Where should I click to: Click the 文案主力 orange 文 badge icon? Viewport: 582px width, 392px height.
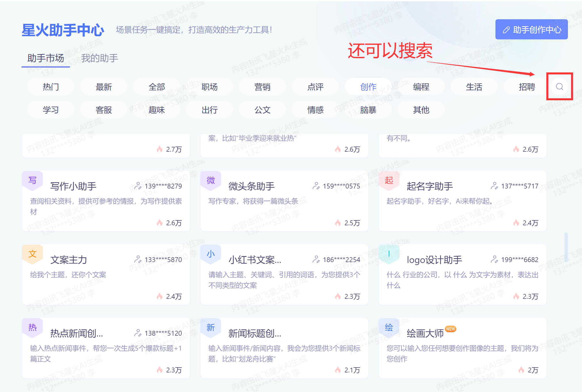pos(32,254)
